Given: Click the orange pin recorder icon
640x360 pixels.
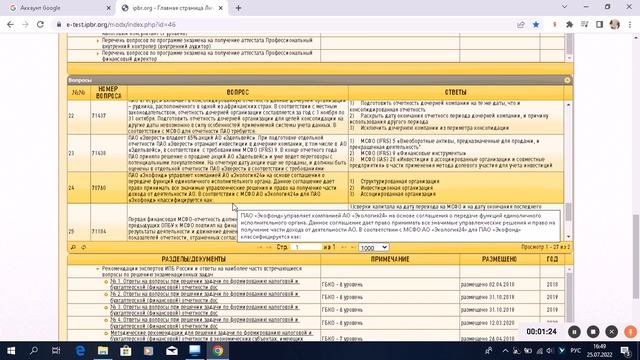Looking at the screenshot, I should click(630, 332).
